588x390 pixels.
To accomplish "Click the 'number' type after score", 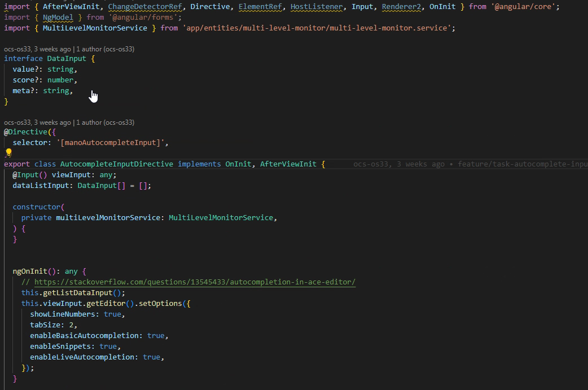I will coord(60,80).
